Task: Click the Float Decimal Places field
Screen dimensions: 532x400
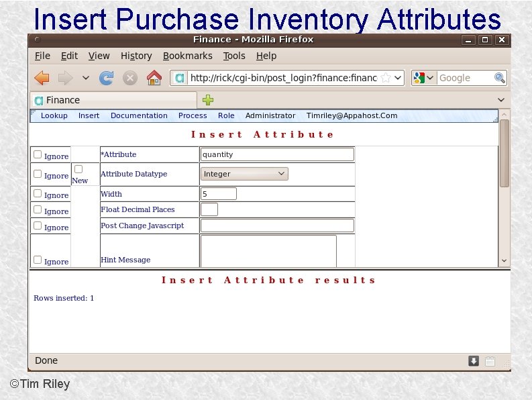Action: click(209, 209)
